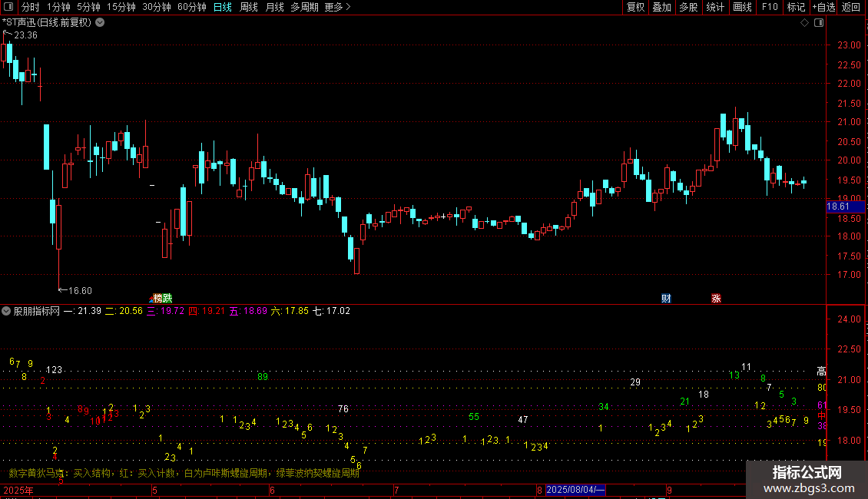This screenshot has height=499, width=868.
Task: Click the yellow indicator description text
Action: pyautogui.click(x=184, y=473)
